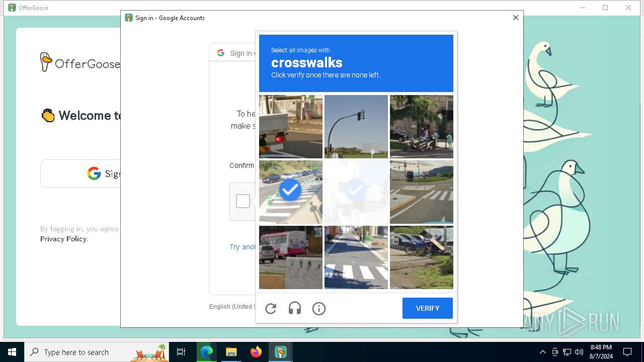Select the motorcycles under tree image tile
The width and height of the screenshot is (644, 362).
pyautogui.click(x=422, y=127)
